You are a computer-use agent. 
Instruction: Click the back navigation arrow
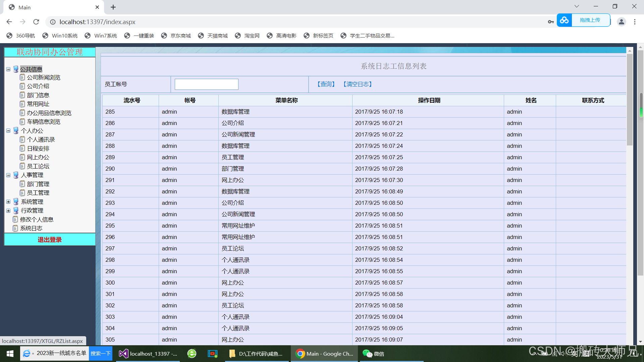click(9, 22)
